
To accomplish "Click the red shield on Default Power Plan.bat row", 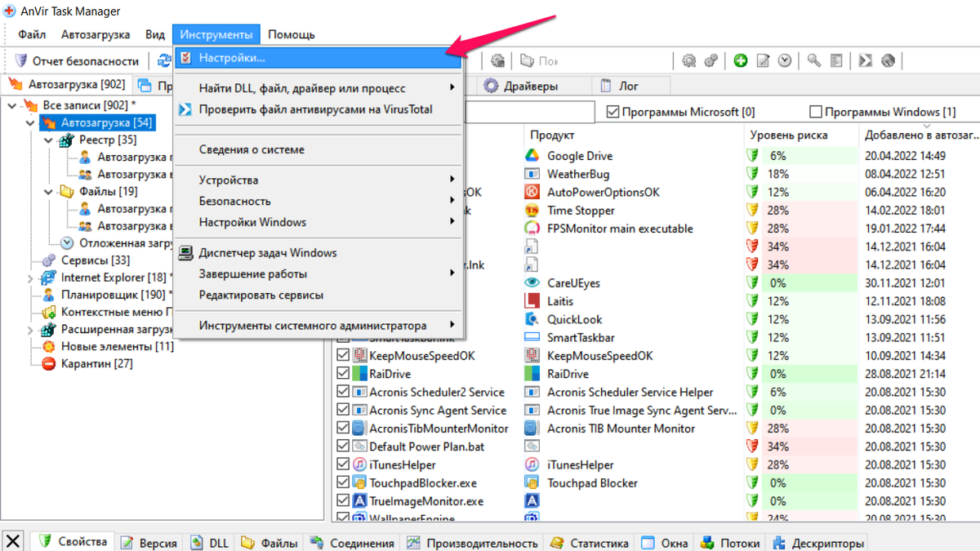I will pos(753,447).
